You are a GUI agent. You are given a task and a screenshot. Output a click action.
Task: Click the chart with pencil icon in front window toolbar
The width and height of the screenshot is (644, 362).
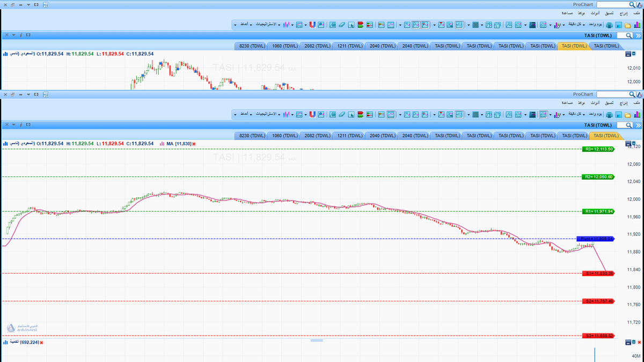pos(557,115)
